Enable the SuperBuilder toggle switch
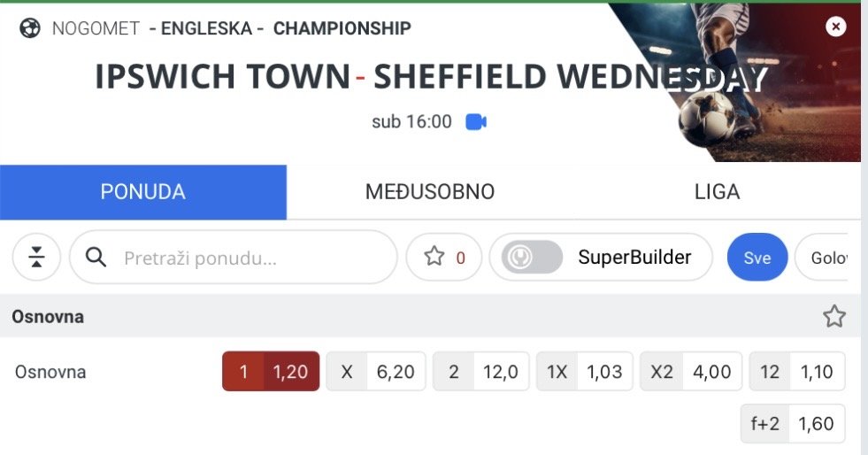The image size is (868, 455). [532, 258]
